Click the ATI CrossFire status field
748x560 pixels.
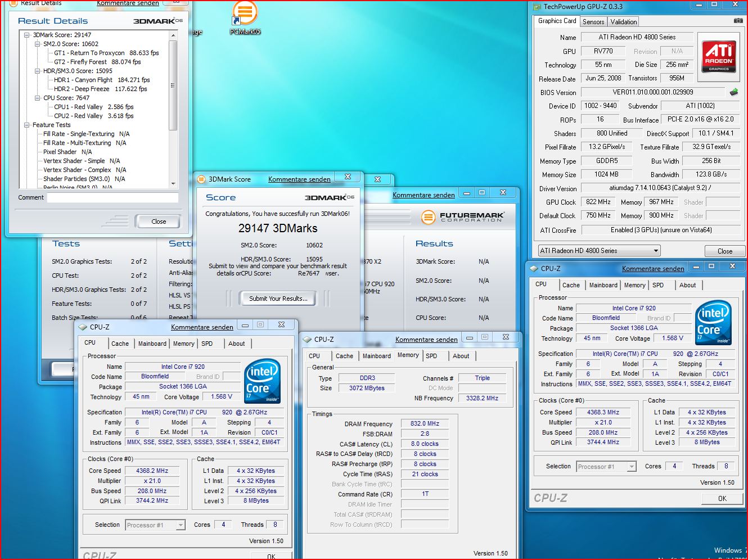point(661,230)
